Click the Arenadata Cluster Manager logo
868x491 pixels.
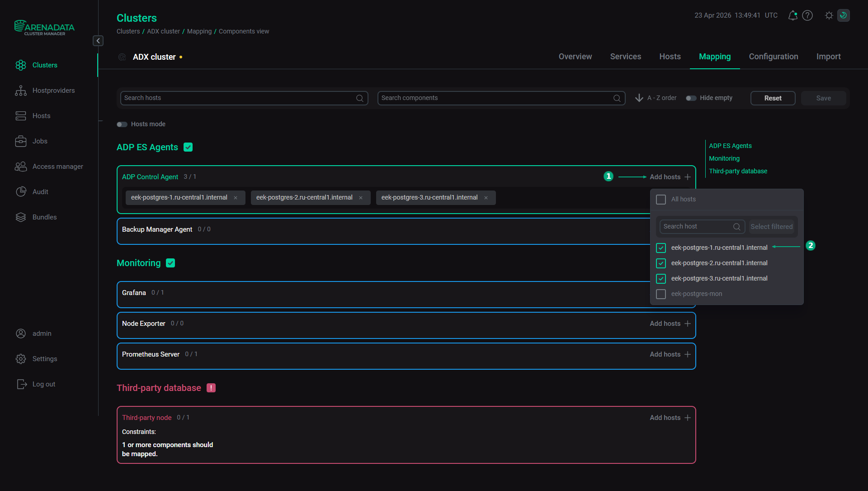click(44, 28)
